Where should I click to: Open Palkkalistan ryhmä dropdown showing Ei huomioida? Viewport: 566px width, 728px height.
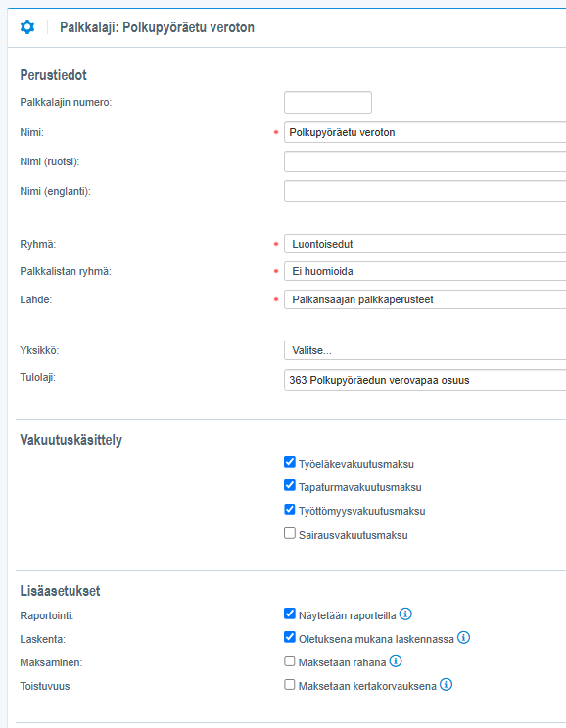(x=425, y=271)
